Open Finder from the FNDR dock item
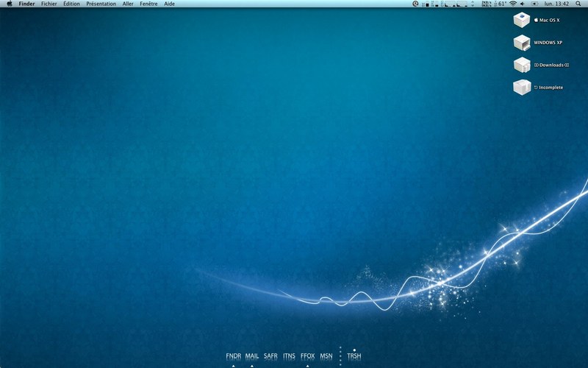This screenshot has width=588, height=368. [x=233, y=356]
